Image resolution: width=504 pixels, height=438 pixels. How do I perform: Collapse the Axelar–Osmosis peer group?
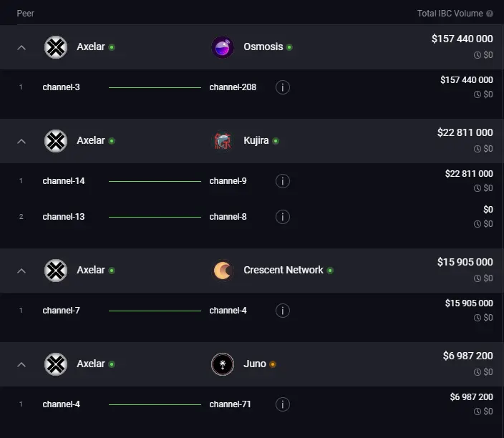tap(21, 47)
